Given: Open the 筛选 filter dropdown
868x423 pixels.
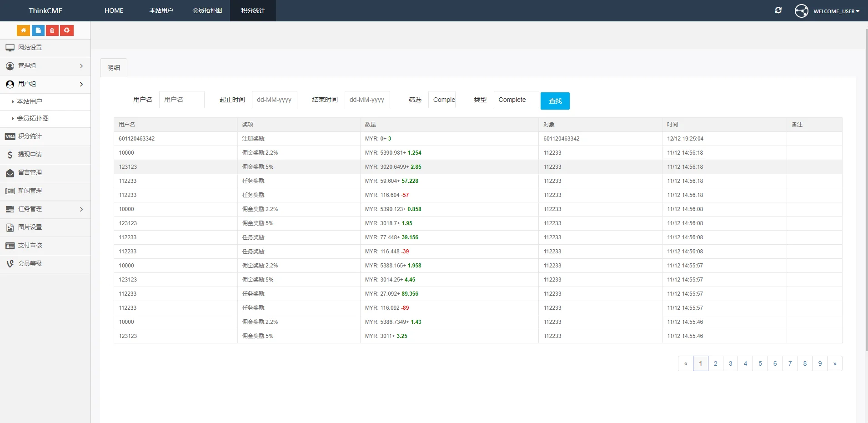Looking at the screenshot, I should point(442,100).
